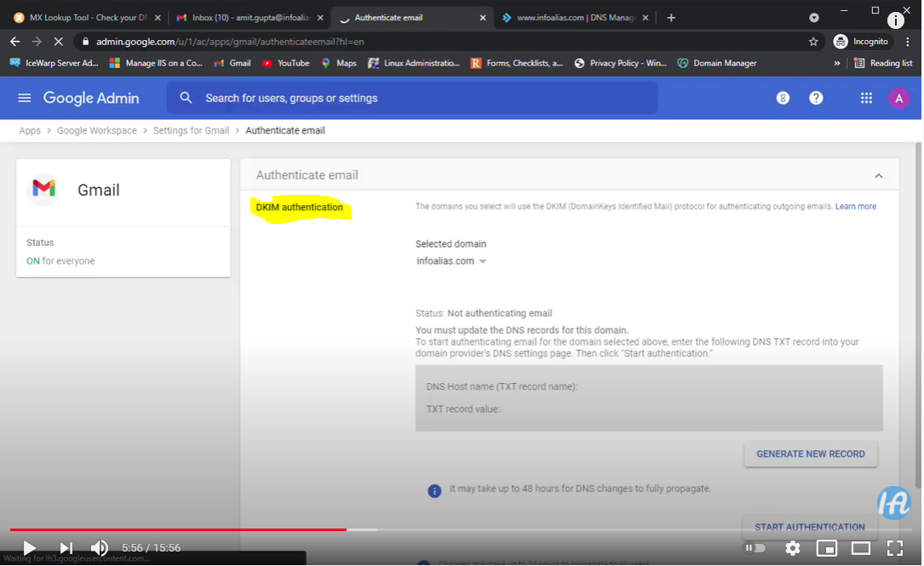Show hidden bookmarks with the chevron
Image resolution: width=924 pixels, height=566 pixels.
(837, 63)
